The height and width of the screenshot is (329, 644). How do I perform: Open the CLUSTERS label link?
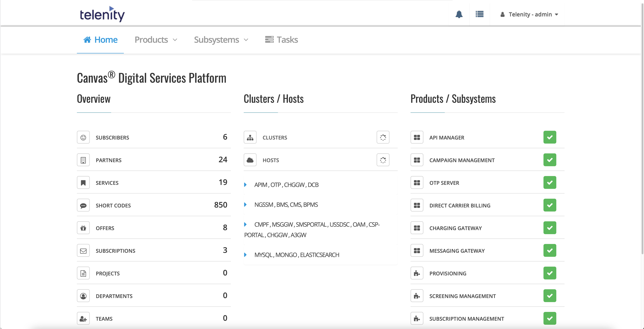(x=275, y=138)
